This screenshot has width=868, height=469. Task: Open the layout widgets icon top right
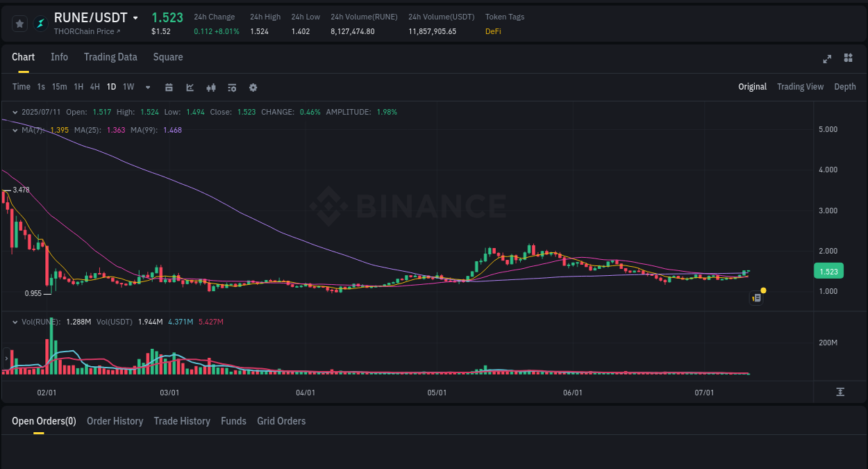[x=848, y=58]
